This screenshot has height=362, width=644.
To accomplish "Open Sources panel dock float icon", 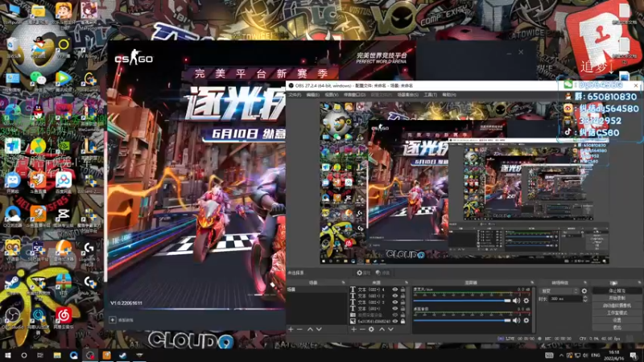I will (407, 283).
